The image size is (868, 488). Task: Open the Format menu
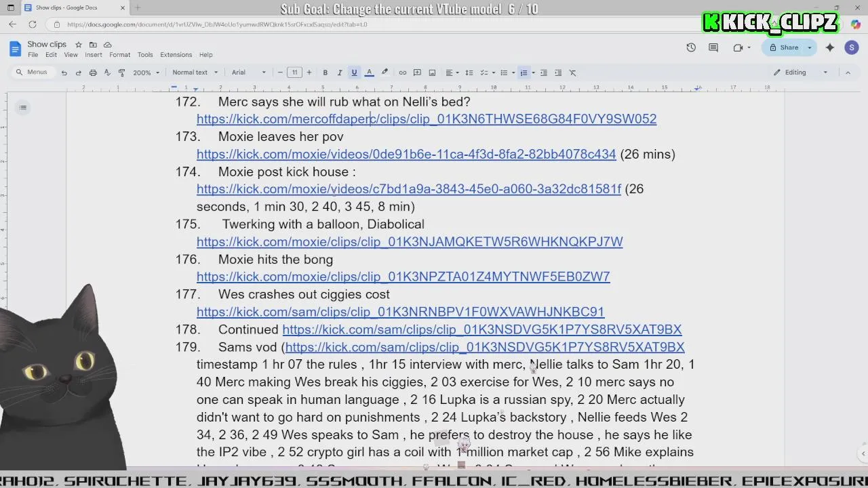[119, 55]
